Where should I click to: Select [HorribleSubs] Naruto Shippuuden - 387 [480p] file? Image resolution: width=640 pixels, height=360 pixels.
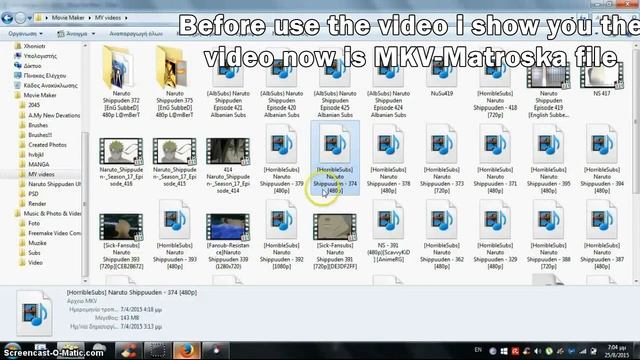[x=602, y=235]
